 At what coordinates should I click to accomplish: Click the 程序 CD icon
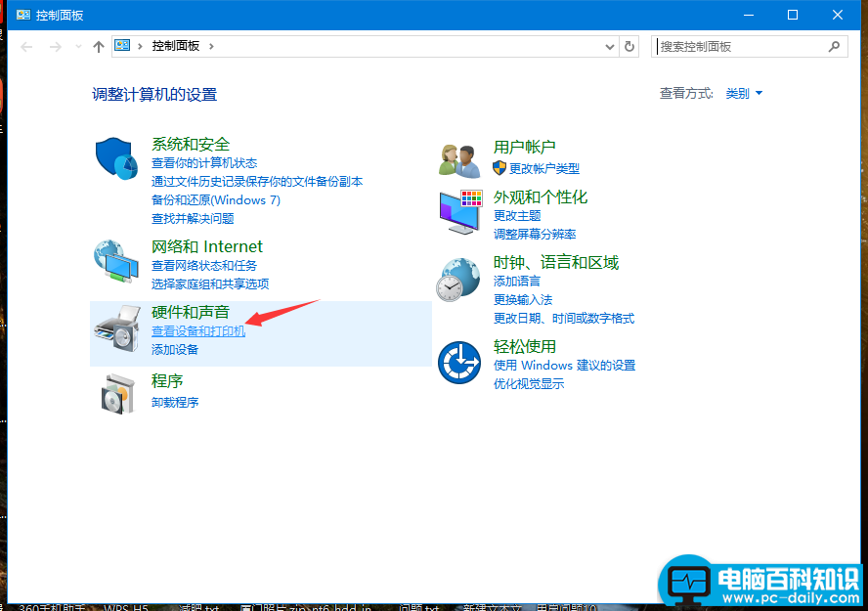click(x=116, y=395)
